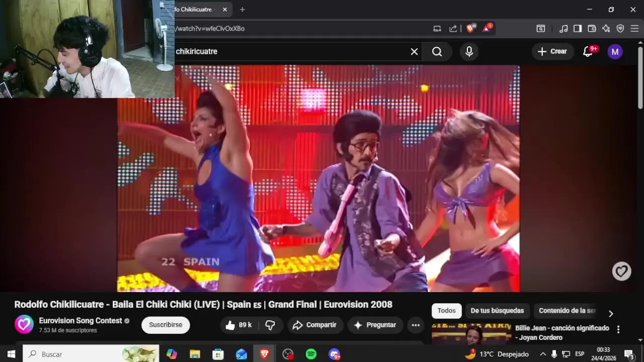Open weather widget 13°C Despejado
This screenshot has width=644, height=362.
tap(497, 354)
